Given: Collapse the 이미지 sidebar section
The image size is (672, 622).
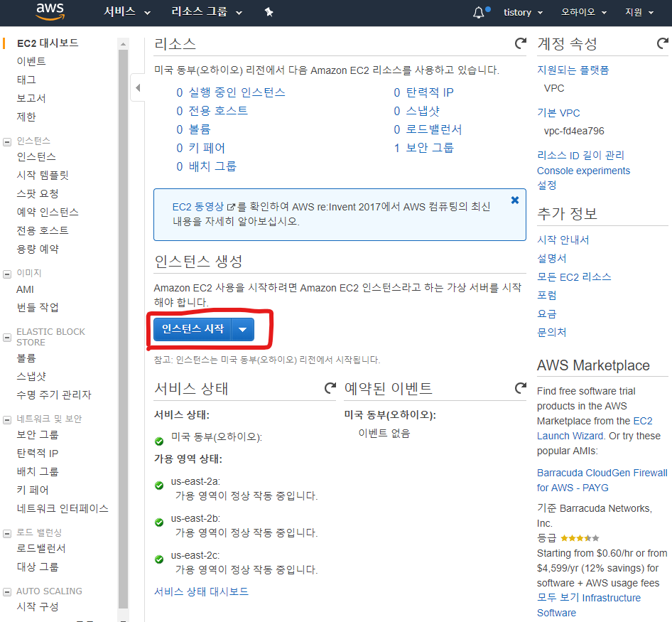Looking at the screenshot, I should click(x=7, y=274).
